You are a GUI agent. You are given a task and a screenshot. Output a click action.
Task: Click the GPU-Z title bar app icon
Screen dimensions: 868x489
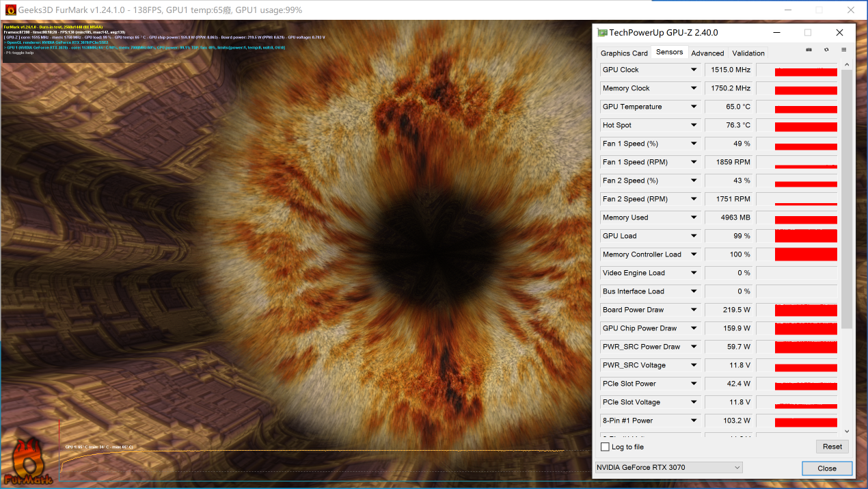pos(602,32)
